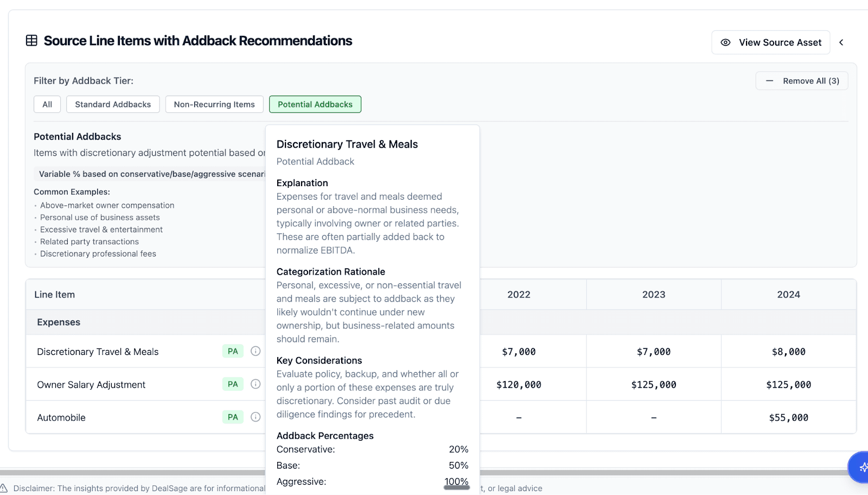Select the Potential Addbacks filter
This screenshot has width=868, height=495.
tap(315, 104)
